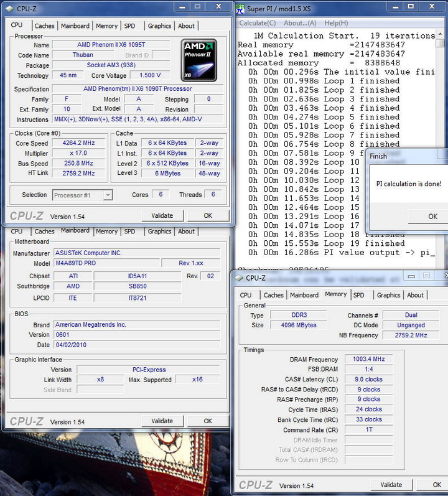Select Graphics tab in Memory CPU-Z window
Image resolution: width=448 pixels, height=496 pixels.
pyautogui.click(x=388, y=295)
